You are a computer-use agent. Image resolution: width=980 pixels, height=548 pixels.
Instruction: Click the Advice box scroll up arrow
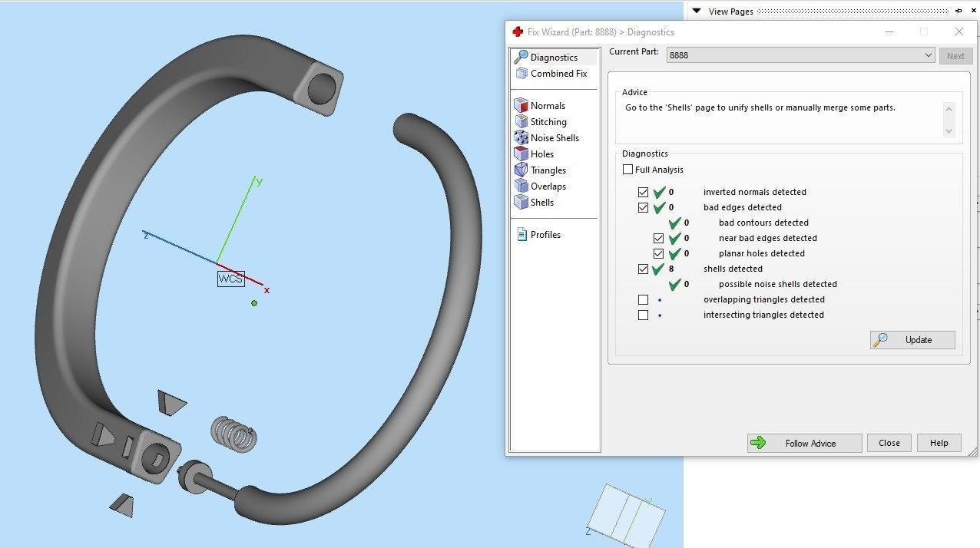point(949,109)
